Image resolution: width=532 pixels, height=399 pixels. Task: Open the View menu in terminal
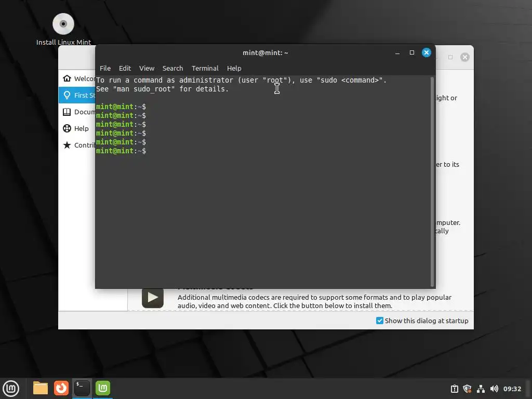[x=147, y=68]
